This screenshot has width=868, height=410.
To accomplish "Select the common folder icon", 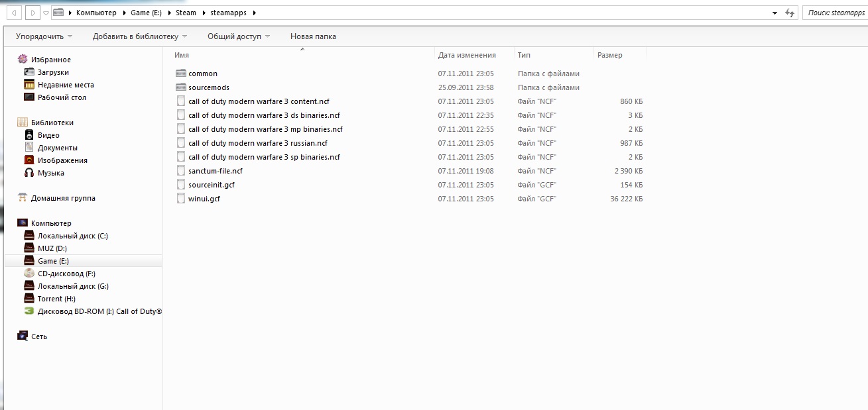I will [x=181, y=74].
